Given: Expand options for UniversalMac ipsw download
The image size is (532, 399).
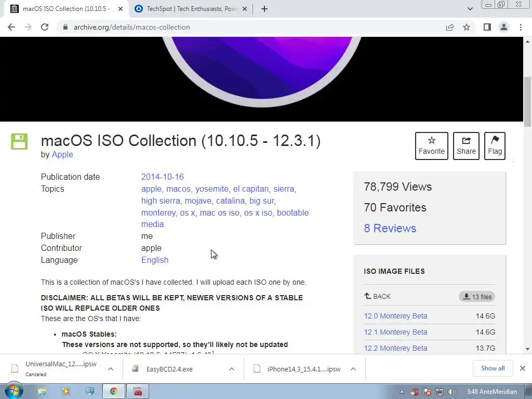Looking at the screenshot, I should click(111, 369).
